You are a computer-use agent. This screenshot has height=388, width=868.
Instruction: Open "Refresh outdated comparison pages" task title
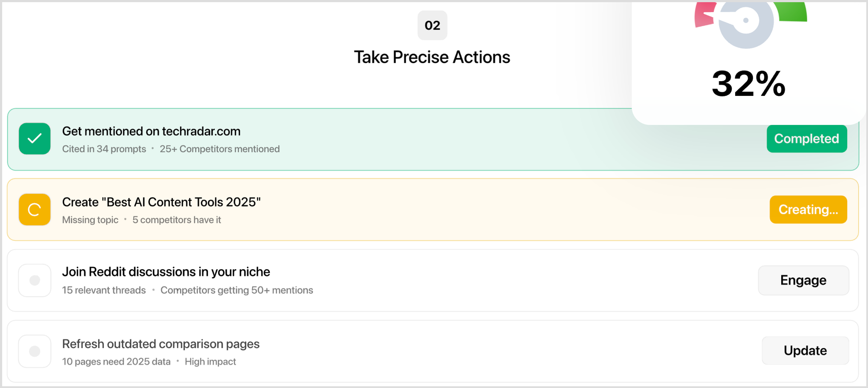pyautogui.click(x=161, y=344)
